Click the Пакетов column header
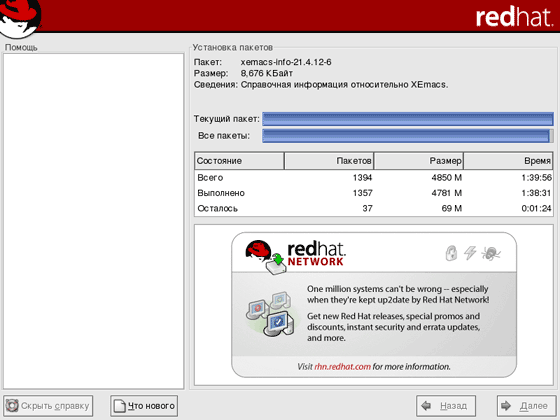Viewport: 560px width, 420px height. (329, 161)
